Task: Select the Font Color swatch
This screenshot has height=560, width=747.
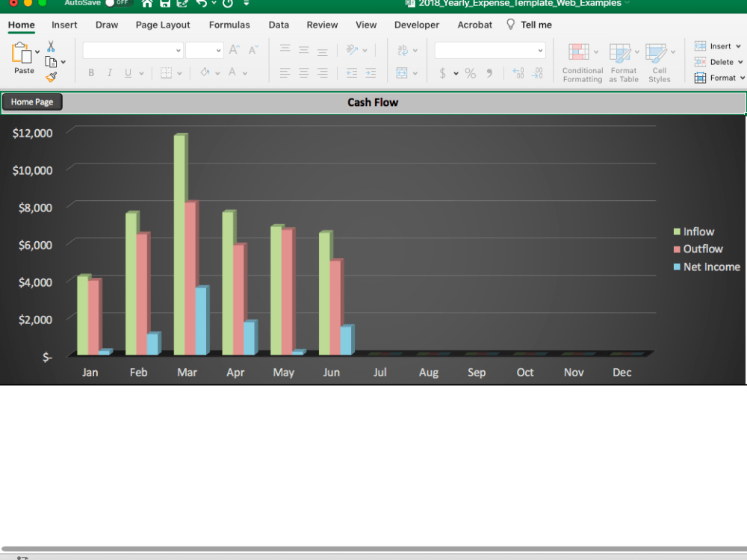Action: [x=232, y=73]
